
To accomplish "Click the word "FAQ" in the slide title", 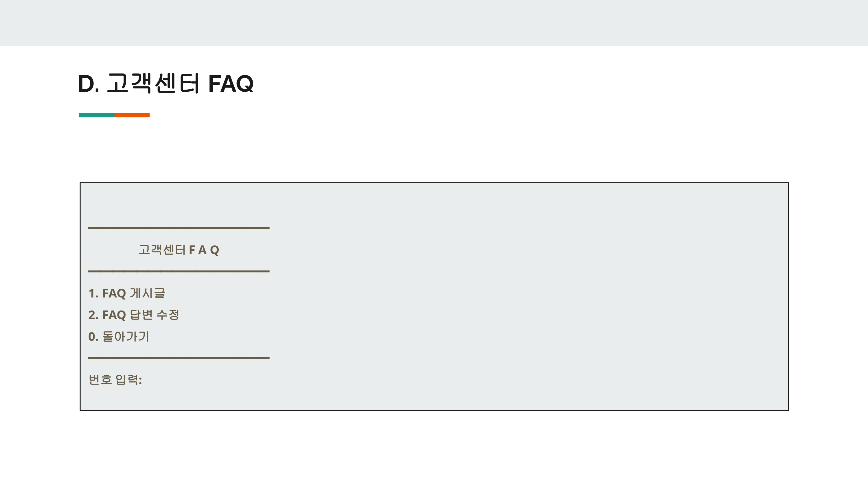I will [231, 84].
